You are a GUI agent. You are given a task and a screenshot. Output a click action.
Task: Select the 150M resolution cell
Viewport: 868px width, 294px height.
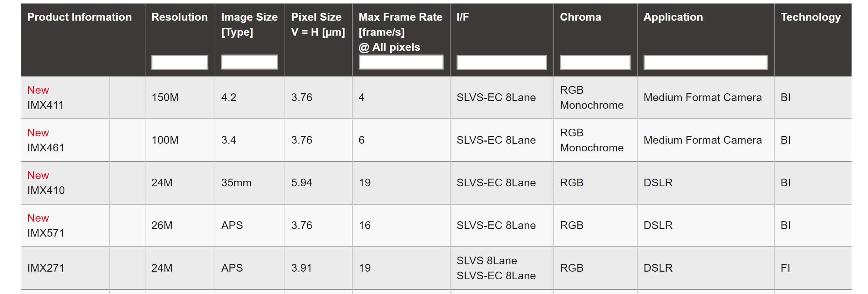[x=165, y=97]
